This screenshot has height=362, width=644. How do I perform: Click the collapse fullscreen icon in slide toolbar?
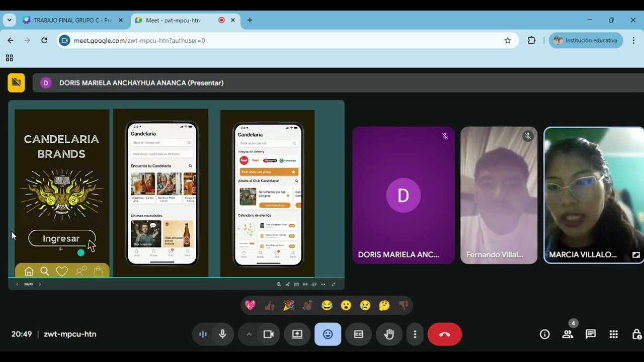[334, 284]
